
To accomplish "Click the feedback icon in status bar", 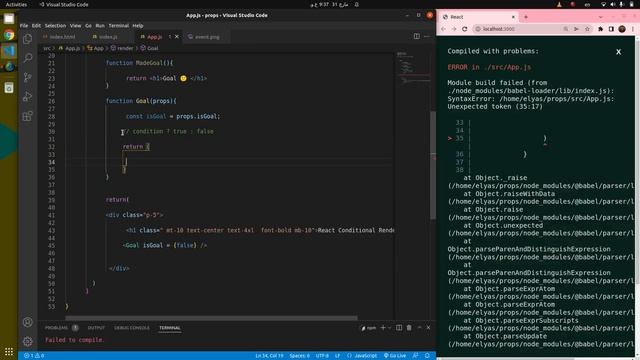I will (416, 356).
